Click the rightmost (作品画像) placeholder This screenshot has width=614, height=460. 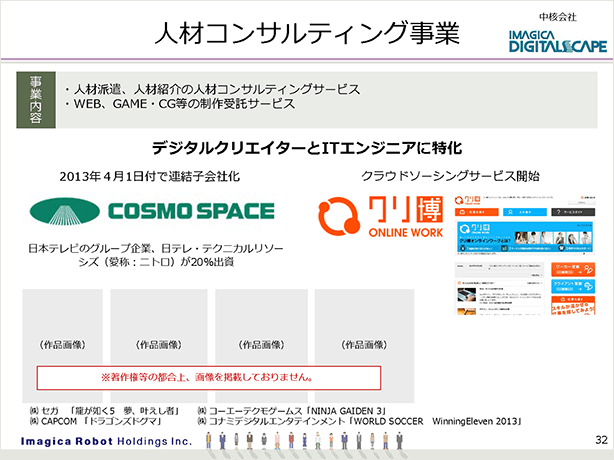(365, 346)
